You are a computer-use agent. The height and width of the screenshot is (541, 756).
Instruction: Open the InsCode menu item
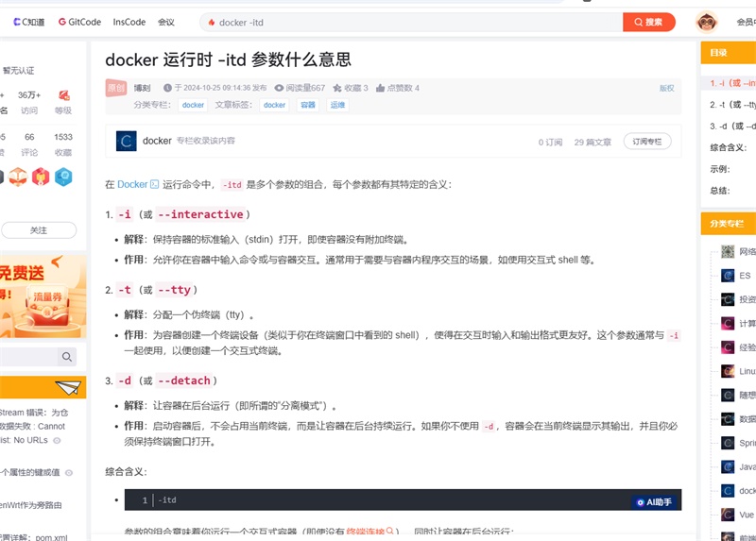(x=129, y=22)
